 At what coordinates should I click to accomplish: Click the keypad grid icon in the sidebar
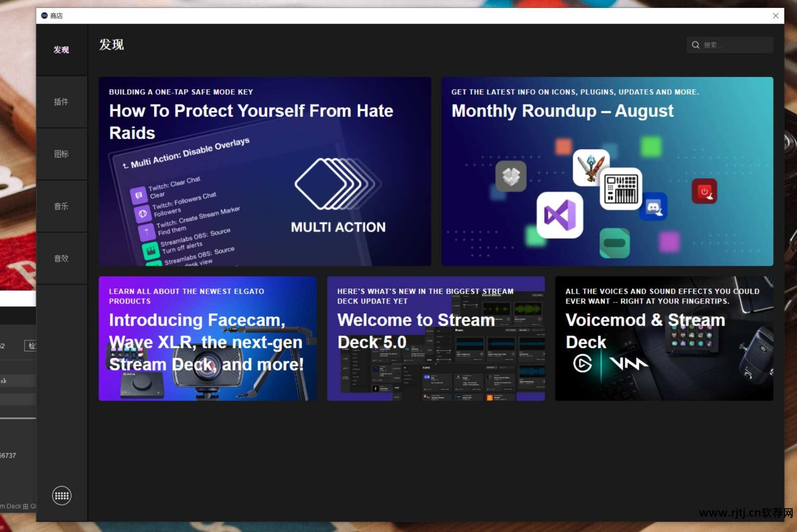pyautogui.click(x=61, y=495)
